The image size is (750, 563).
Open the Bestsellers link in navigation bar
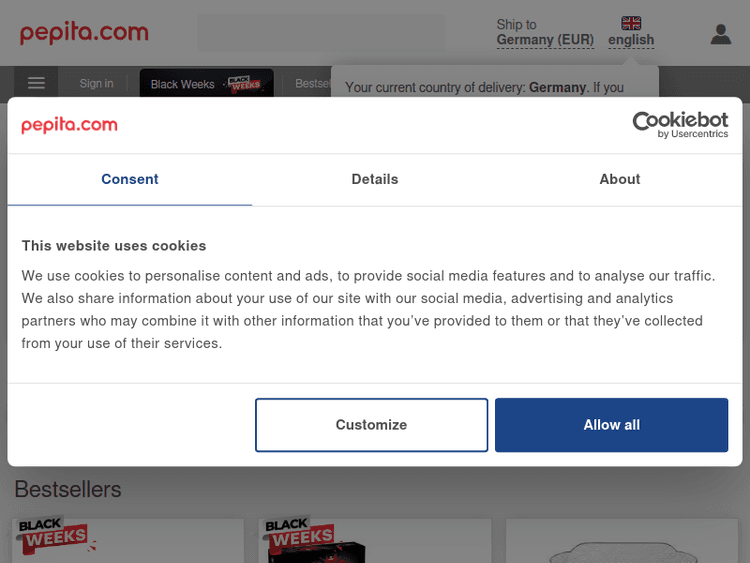[312, 84]
